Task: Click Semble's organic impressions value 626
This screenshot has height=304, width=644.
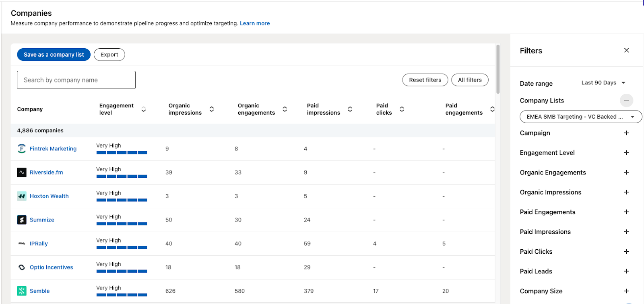Action: [170, 291]
